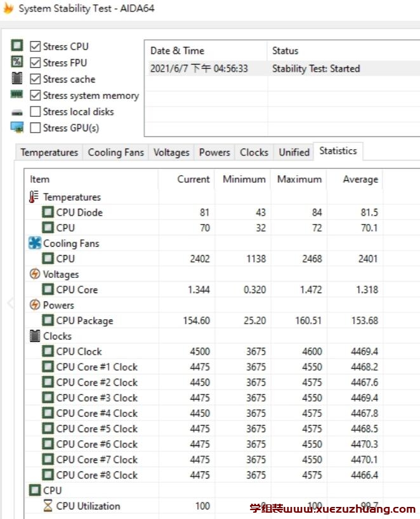Click the icon next to CPU Core #6 Clock

tap(48, 444)
